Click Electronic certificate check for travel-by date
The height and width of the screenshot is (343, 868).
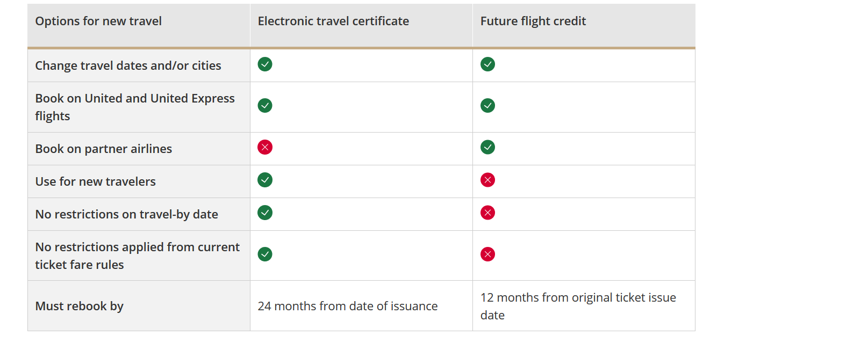click(265, 213)
